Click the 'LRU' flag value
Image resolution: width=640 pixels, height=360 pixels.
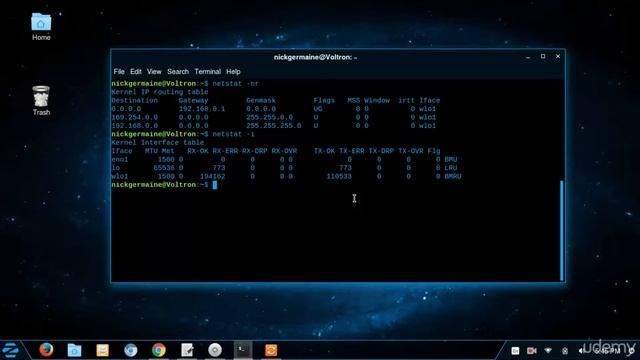(451, 168)
